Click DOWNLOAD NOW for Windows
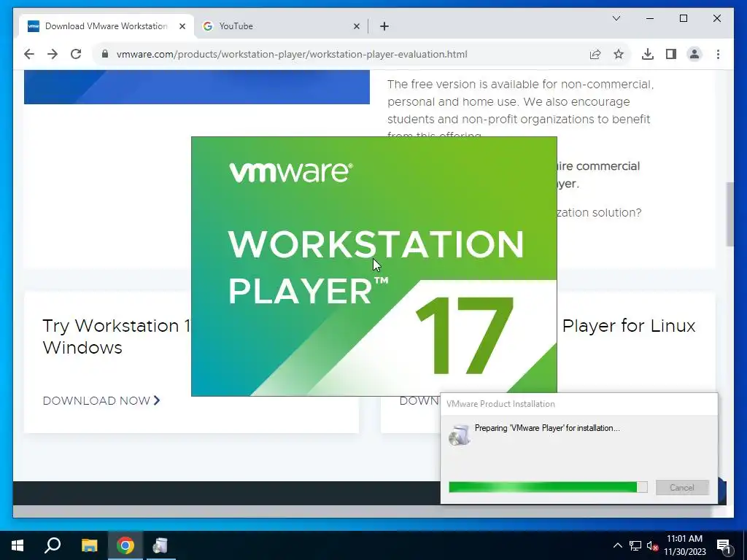The image size is (747, 560). 101,401
